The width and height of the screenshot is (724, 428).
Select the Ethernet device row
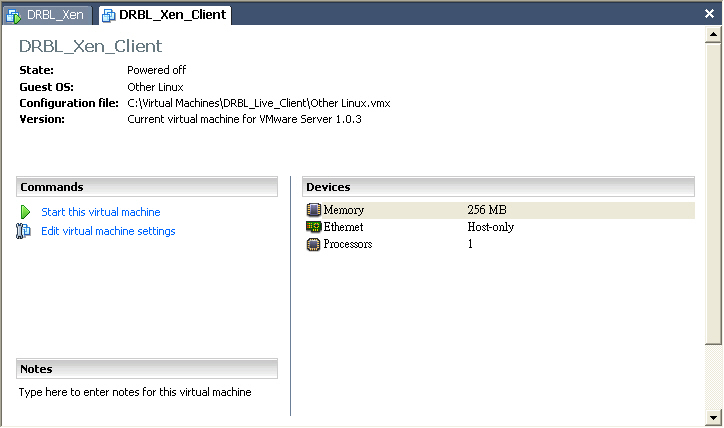coord(499,227)
